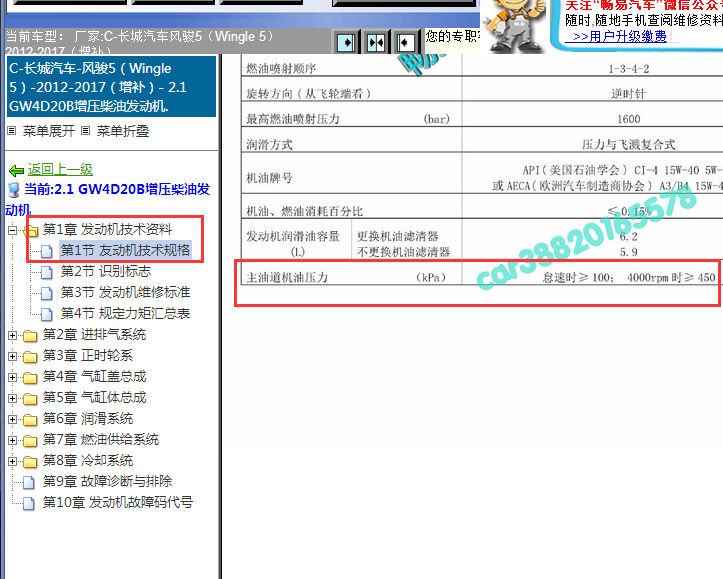
Task: Expand 第2章 进排气系统 node
Action: coord(12,335)
